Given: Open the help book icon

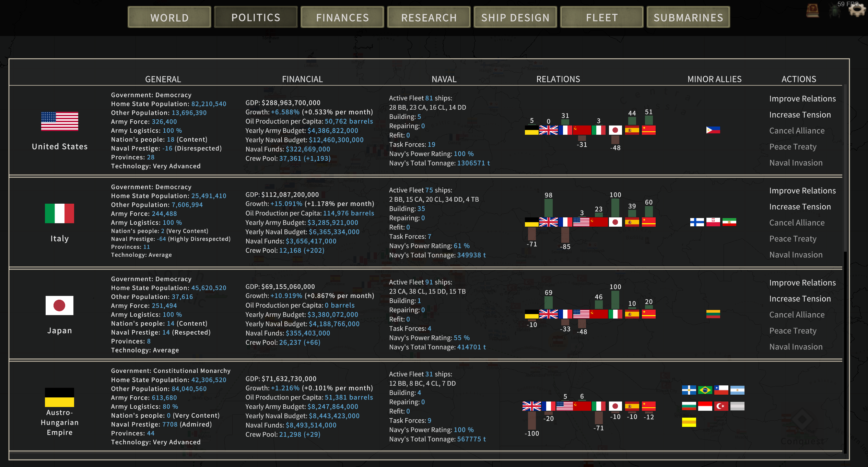Looking at the screenshot, I should (x=812, y=10).
